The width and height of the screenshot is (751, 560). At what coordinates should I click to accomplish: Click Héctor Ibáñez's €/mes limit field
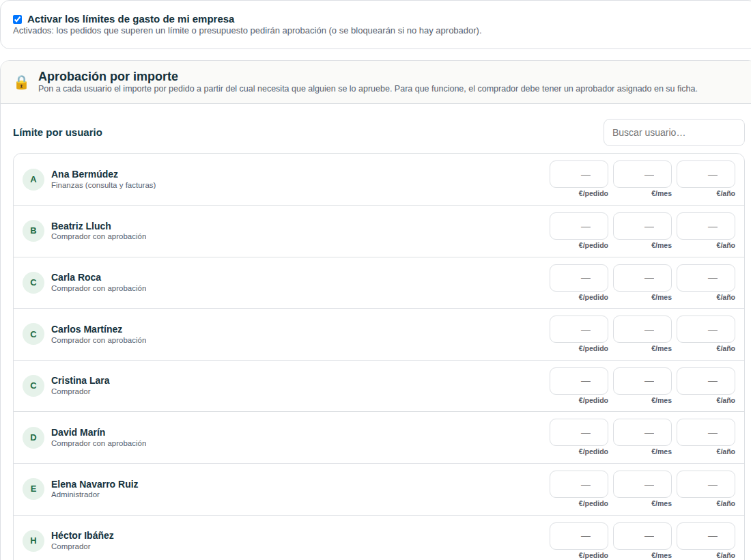(x=642, y=536)
